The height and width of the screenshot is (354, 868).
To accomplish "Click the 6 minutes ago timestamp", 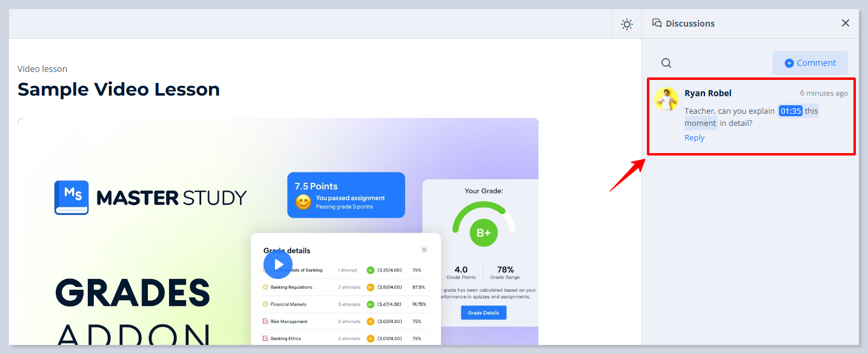I will pyautogui.click(x=824, y=93).
